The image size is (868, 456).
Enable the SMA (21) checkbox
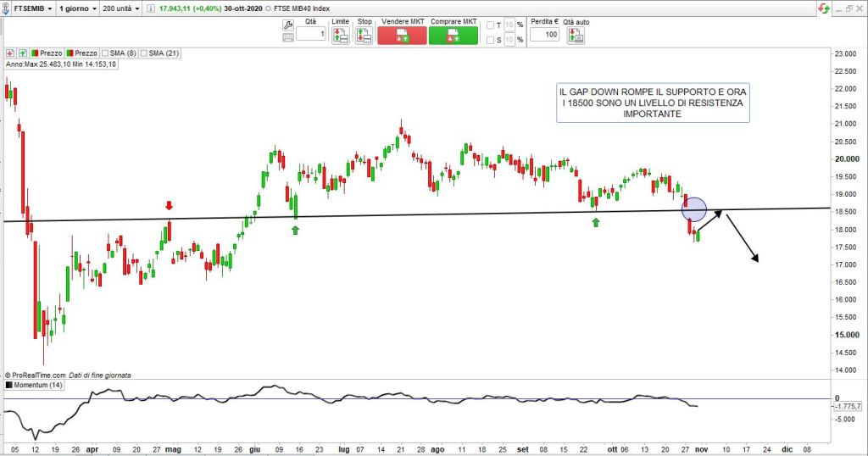pyautogui.click(x=144, y=53)
